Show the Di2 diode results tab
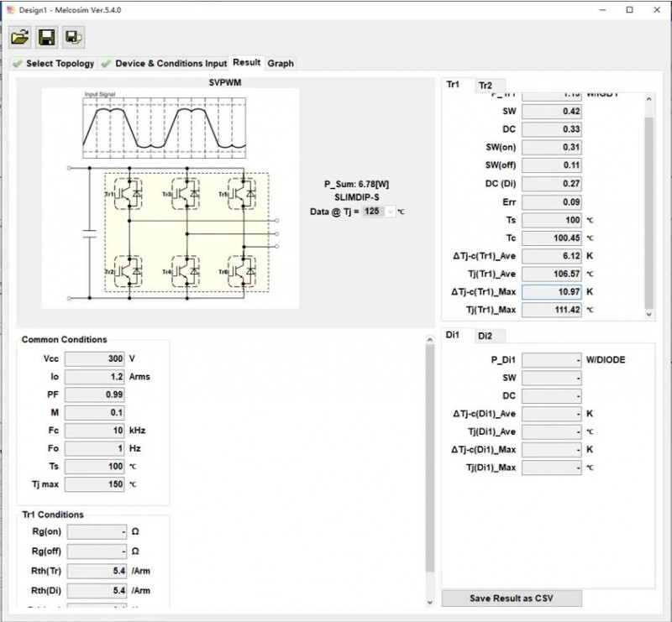672x622 pixels. coord(486,336)
